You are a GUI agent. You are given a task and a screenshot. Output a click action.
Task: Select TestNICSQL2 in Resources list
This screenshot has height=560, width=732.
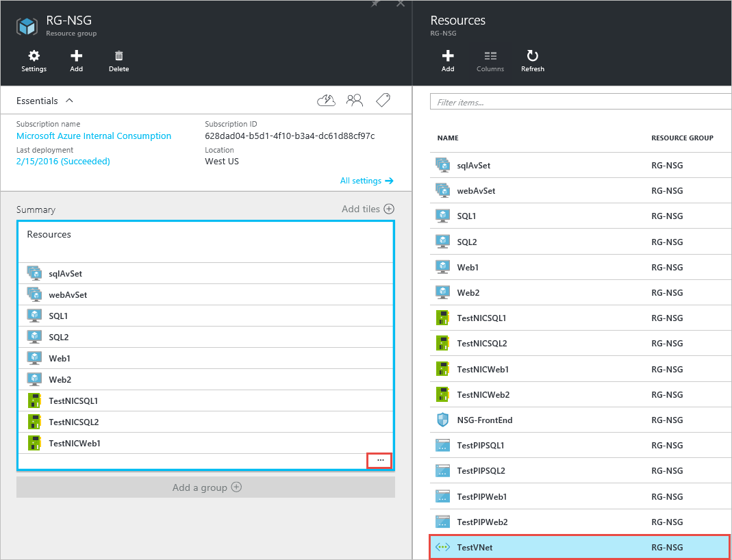coord(581,344)
